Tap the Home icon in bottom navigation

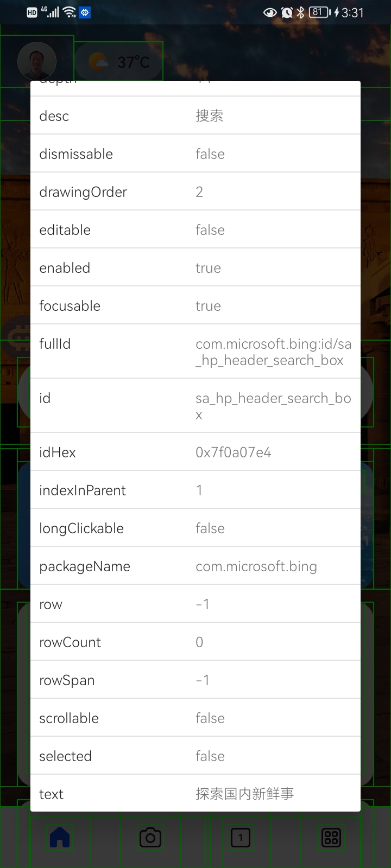point(60,838)
